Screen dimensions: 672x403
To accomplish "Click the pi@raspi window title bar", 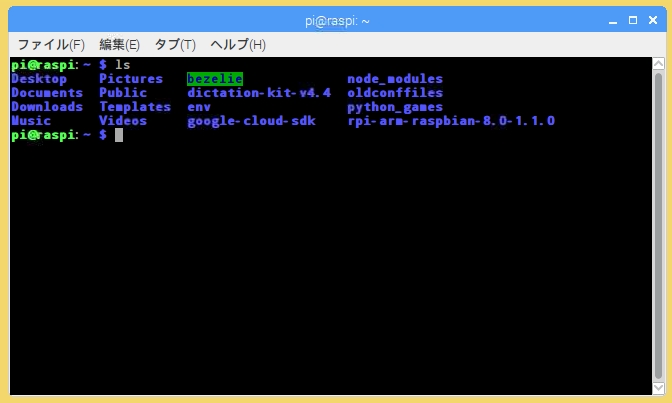I will pos(336,20).
